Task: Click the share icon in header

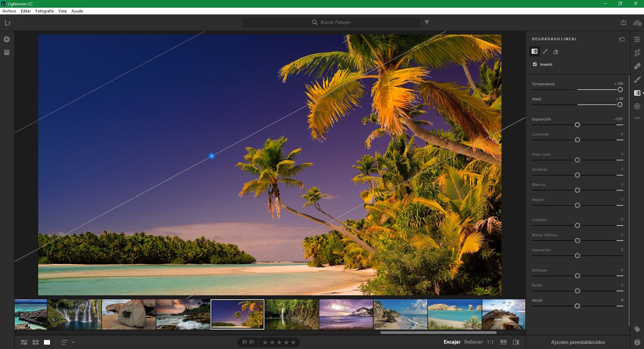Action: [x=623, y=22]
